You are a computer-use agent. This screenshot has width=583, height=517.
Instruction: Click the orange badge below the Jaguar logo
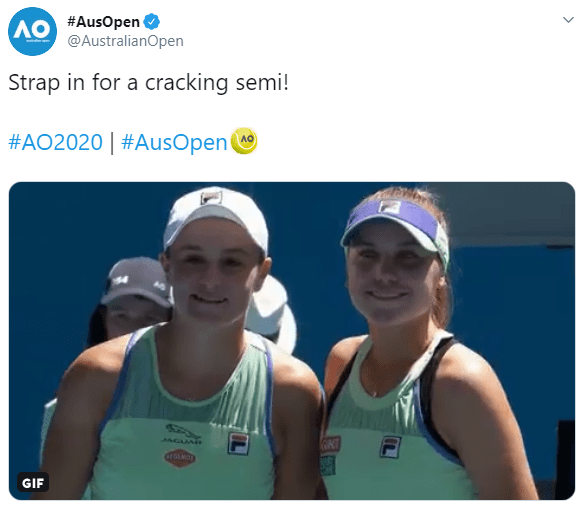coord(180,458)
